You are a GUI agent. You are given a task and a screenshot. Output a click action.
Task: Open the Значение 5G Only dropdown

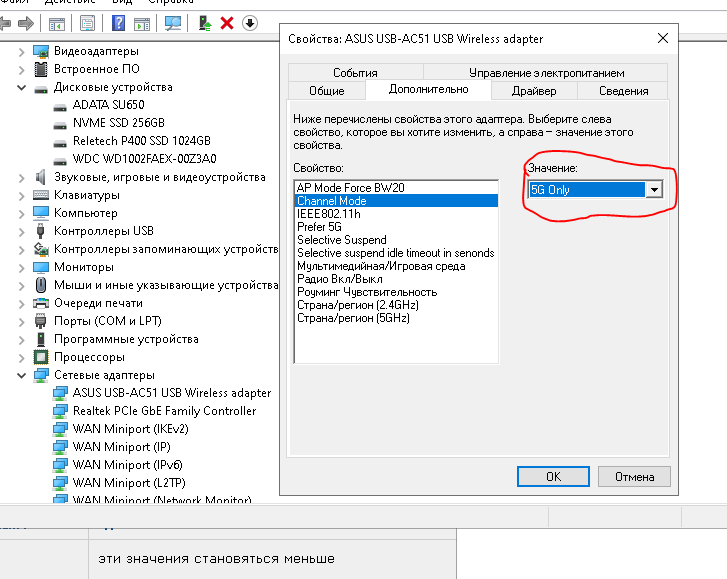pos(654,190)
